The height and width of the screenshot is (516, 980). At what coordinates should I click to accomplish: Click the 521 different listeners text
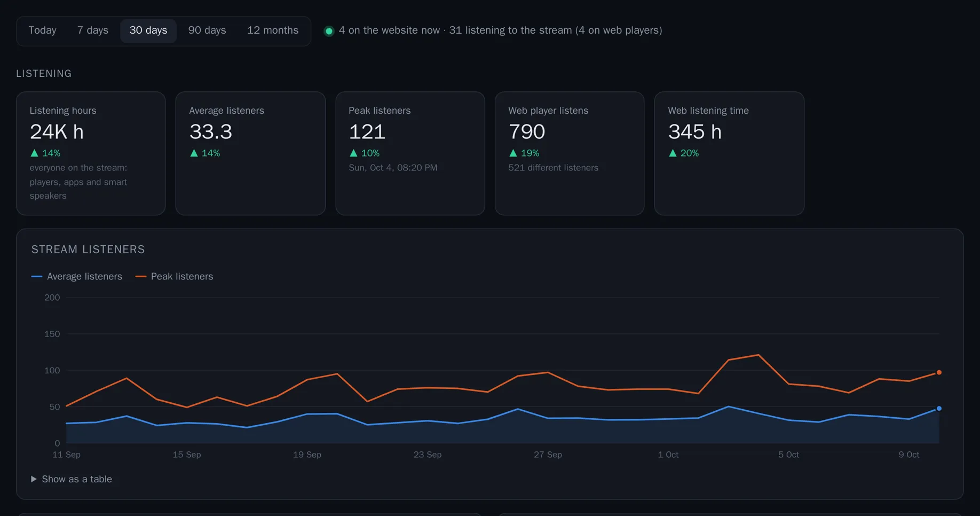click(x=553, y=168)
